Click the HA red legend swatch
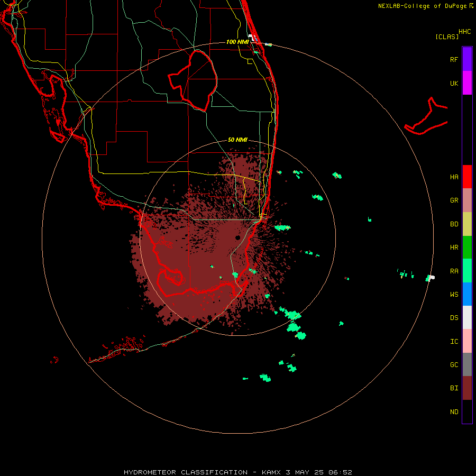Image resolution: width=476 pixels, height=476 pixels. (467, 177)
